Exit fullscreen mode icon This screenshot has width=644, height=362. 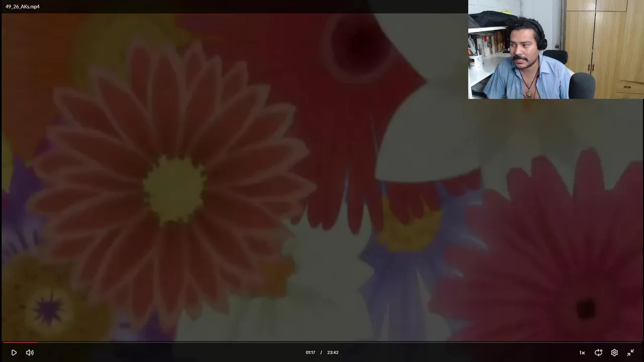[x=630, y=352]
